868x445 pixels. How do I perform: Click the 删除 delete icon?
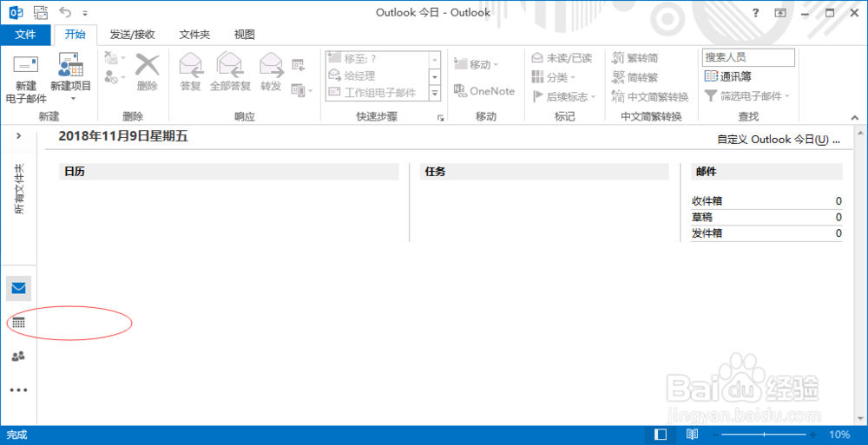click(x=148, y=73)
